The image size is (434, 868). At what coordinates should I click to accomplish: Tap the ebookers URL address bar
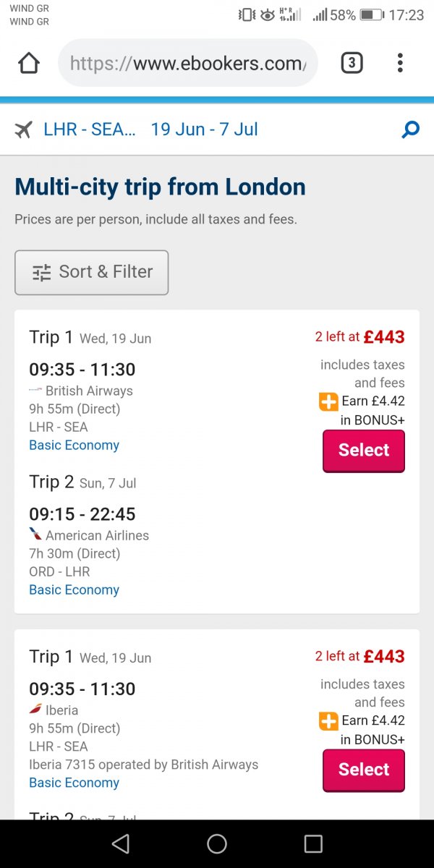tap(188, 64)
